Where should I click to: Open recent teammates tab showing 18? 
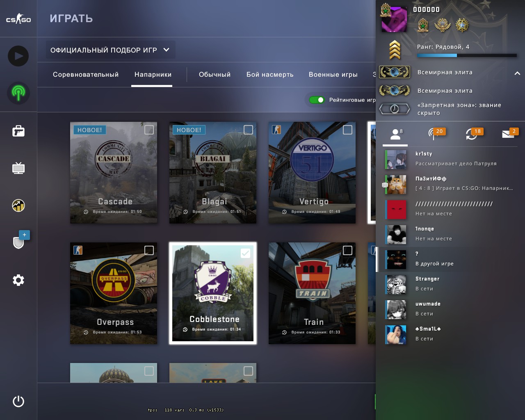pyautogui.click(x=474, y=134)
